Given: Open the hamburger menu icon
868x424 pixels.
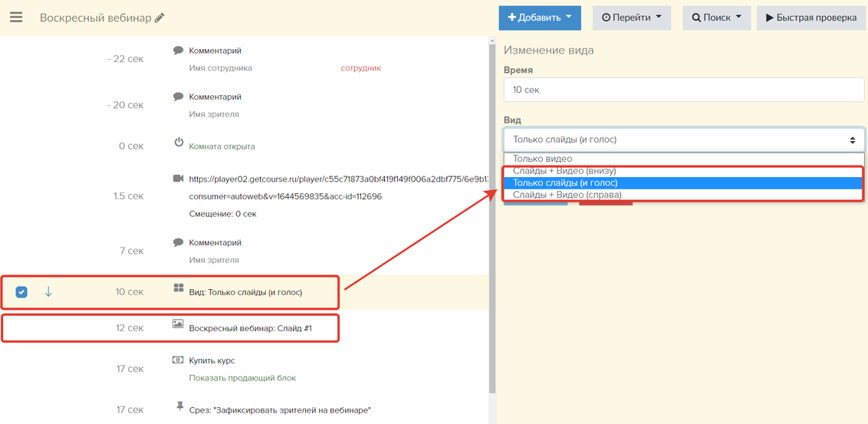Looking at the screenshot, I should pyautogui.click(x=16, y=18).
